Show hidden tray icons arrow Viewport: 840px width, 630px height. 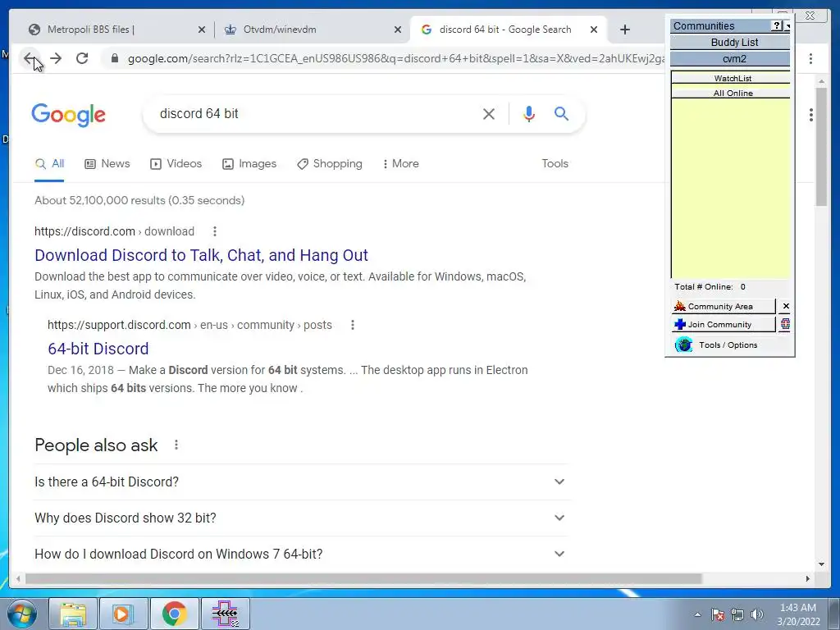click(697, 614)
